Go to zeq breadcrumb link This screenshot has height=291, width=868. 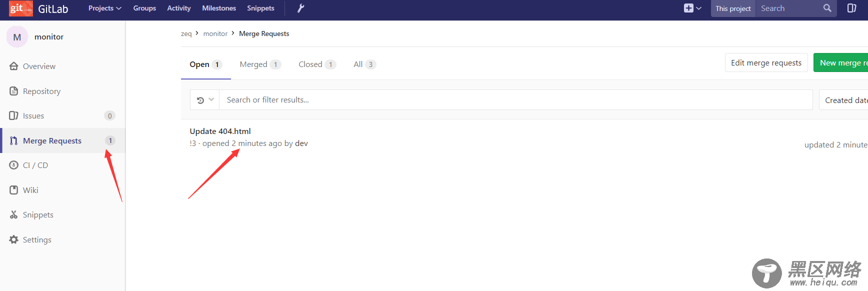[186, 33]
